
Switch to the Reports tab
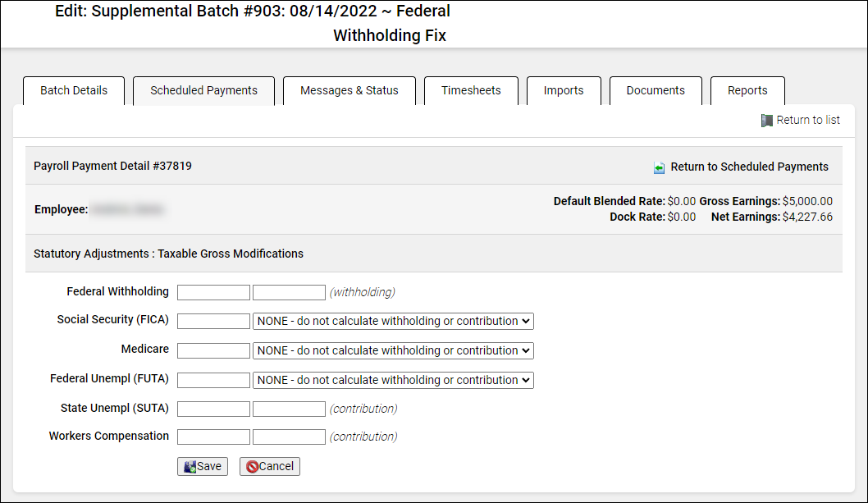pos(747,90)
